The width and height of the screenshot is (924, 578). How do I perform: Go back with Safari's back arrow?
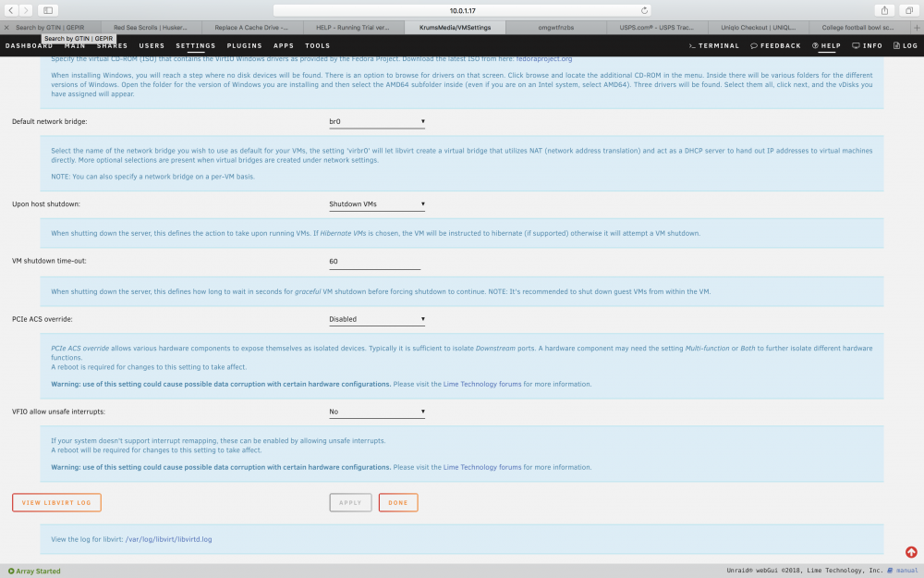[x=10, y=10]
